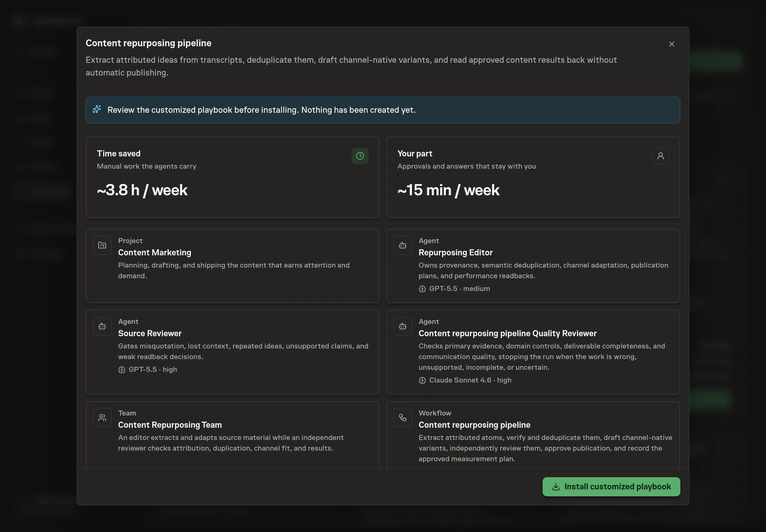Screen dimensions: 766x532
Task: Click the 'Owns provenance, semantic deduplication' description
Action: [x=543, y=270]
